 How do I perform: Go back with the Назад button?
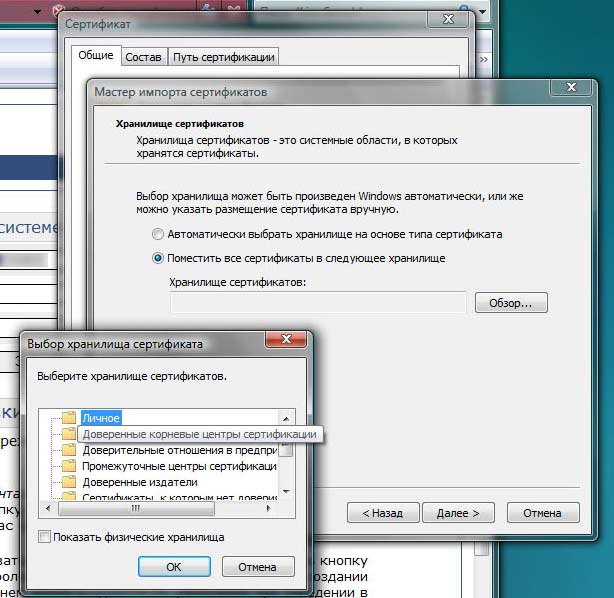pyautogui.click(x=383, y=513)
